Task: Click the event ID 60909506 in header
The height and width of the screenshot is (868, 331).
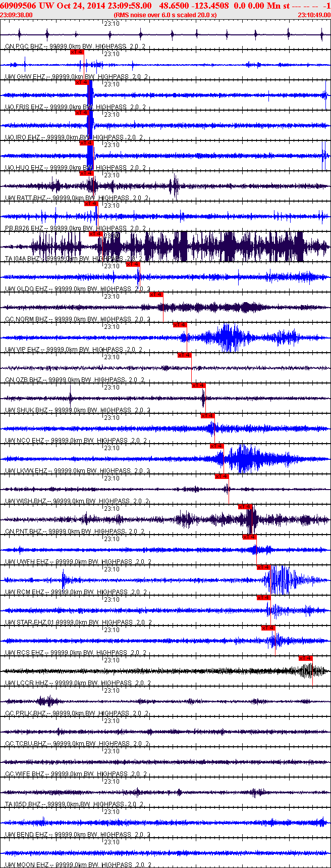Action: point(18,6)
